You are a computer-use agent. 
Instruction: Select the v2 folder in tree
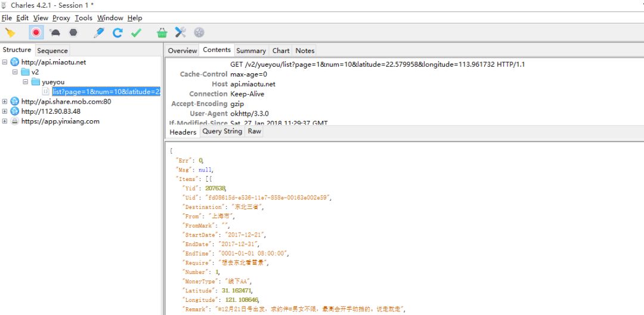(35, 72)
